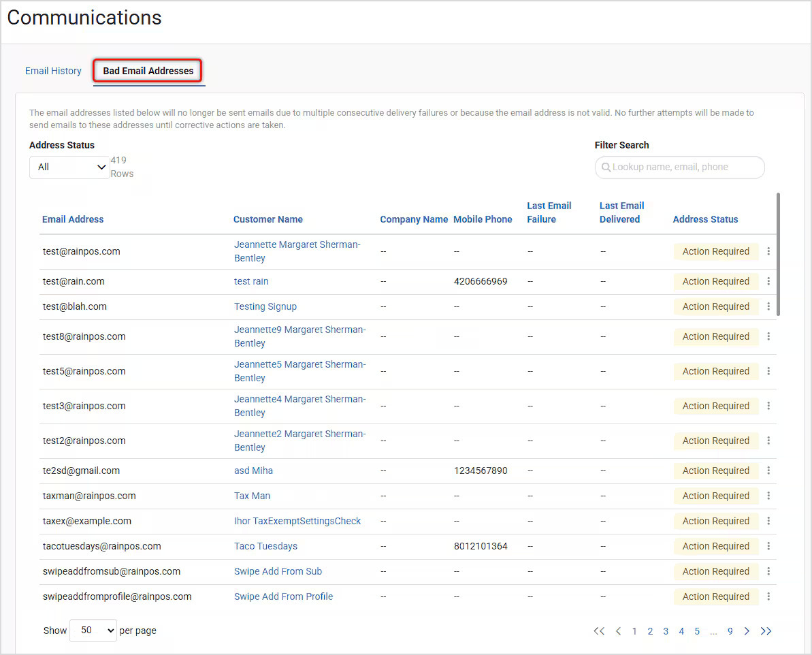Select the Bad Email Addresses tab
Image resolution: width=812 pixels, height=655 pixels.
coord(147,71)
